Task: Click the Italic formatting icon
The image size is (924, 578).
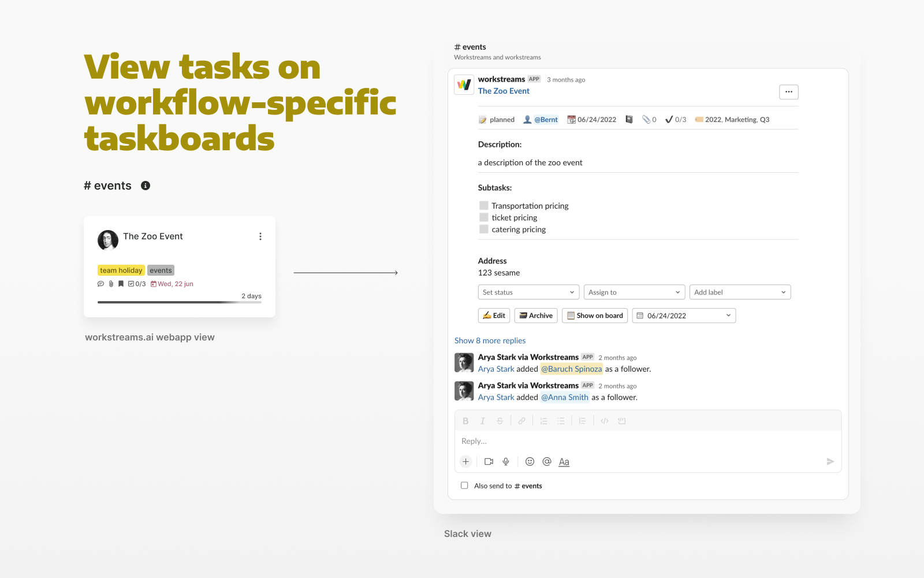Action: (483, 421)
